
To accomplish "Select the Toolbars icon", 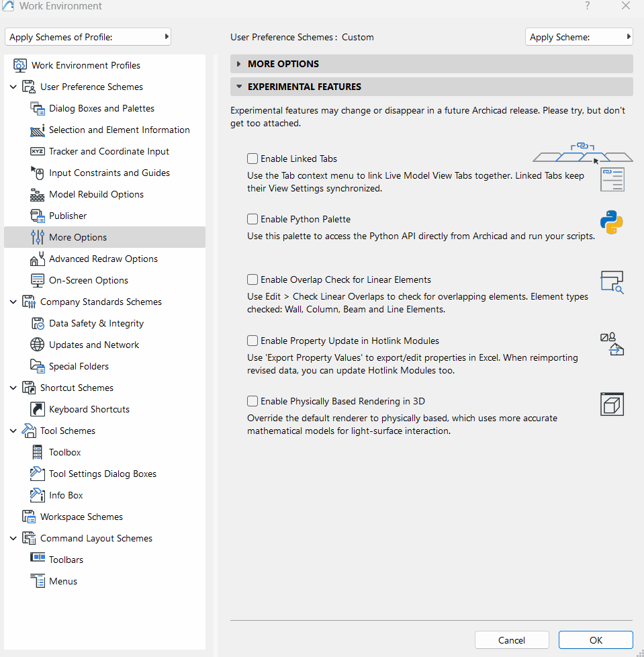I will click(37, 558).
